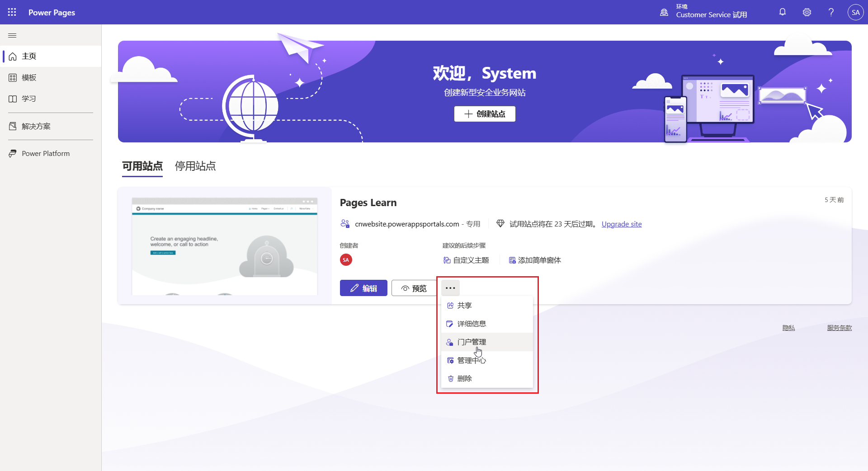Open 学习 in the sidebar
The height and width of the screenshot is (471, 868).
[51, 99]
